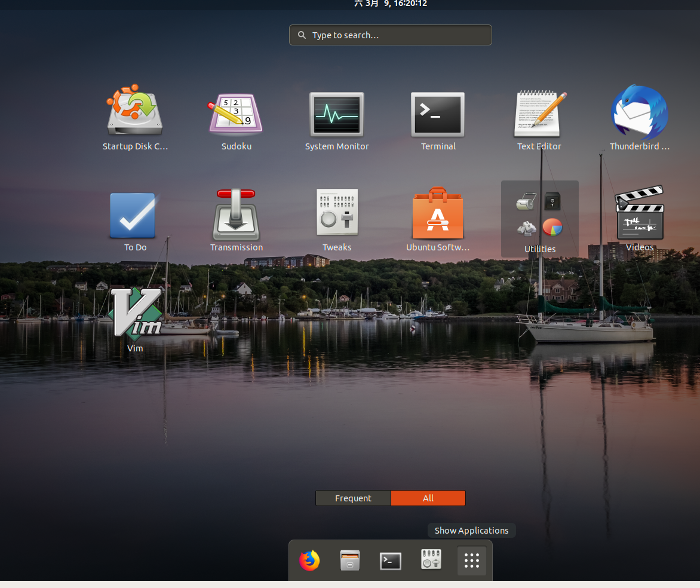Image resolution: width=700 pixels, height=588 pixels.
Task: Click the clock in the top bar
Action: [390, 5]
